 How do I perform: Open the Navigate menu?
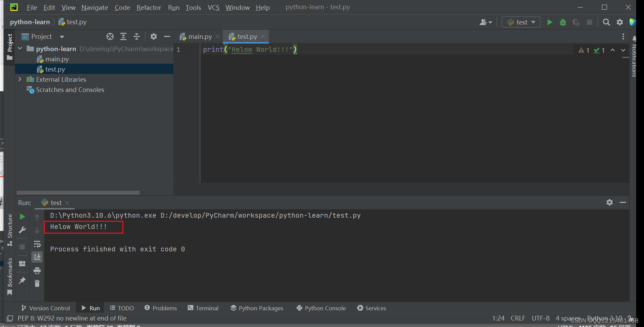click(x=94, y=7)
